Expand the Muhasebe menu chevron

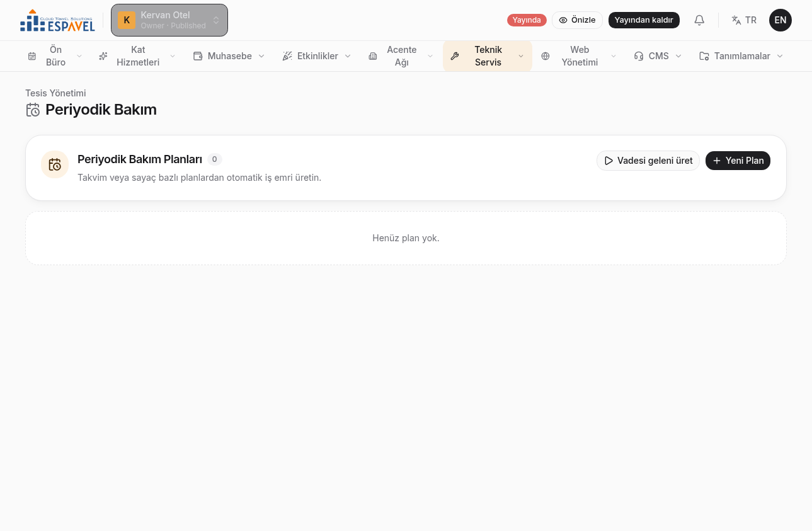(x=261, y=56)
